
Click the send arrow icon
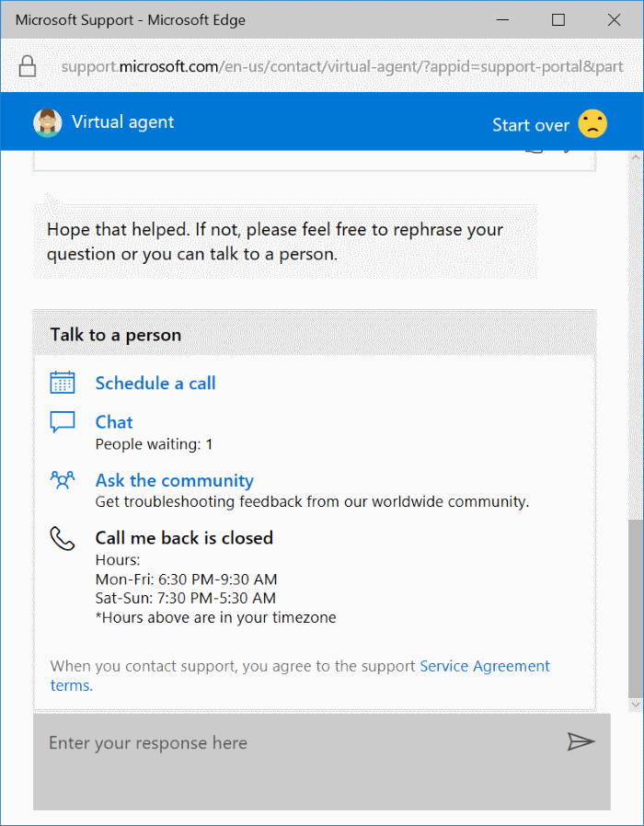point(581,741)
